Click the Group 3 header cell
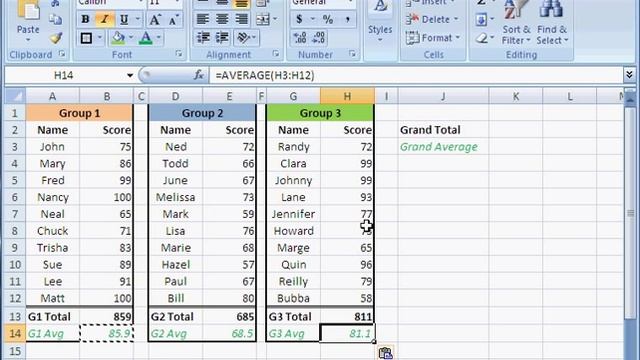 pos(320,113)
